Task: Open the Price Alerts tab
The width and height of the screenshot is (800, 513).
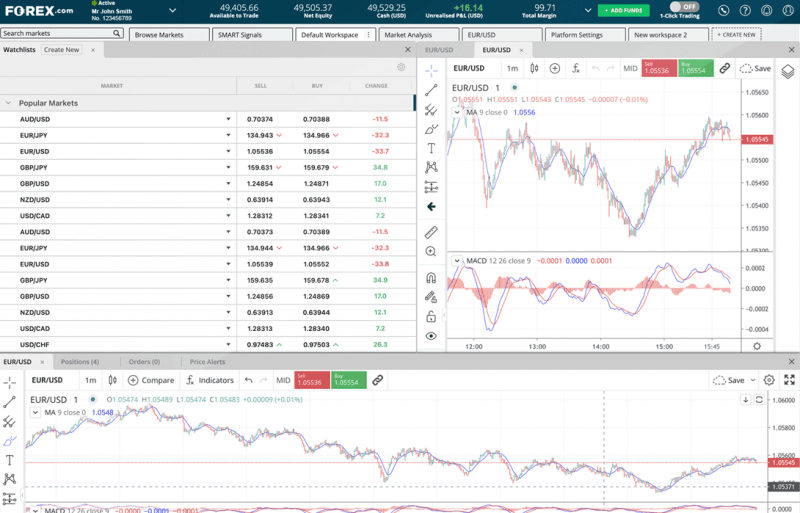Action: (207, 362)
